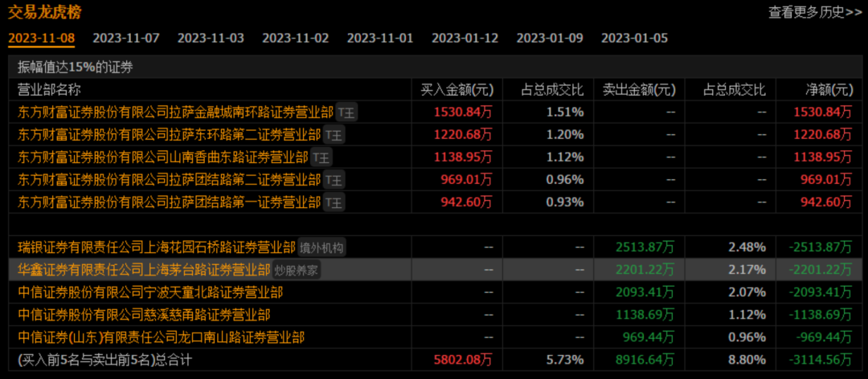Open 中信证券(山东)龙口南山路证券营业部 link
The width and height of the screenshot is (868, 379).
click(161, 336)
